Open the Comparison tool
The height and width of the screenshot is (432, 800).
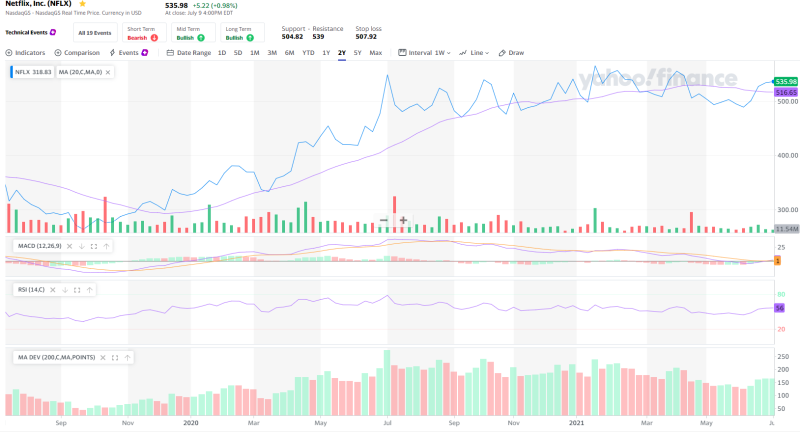coord(77,53)
